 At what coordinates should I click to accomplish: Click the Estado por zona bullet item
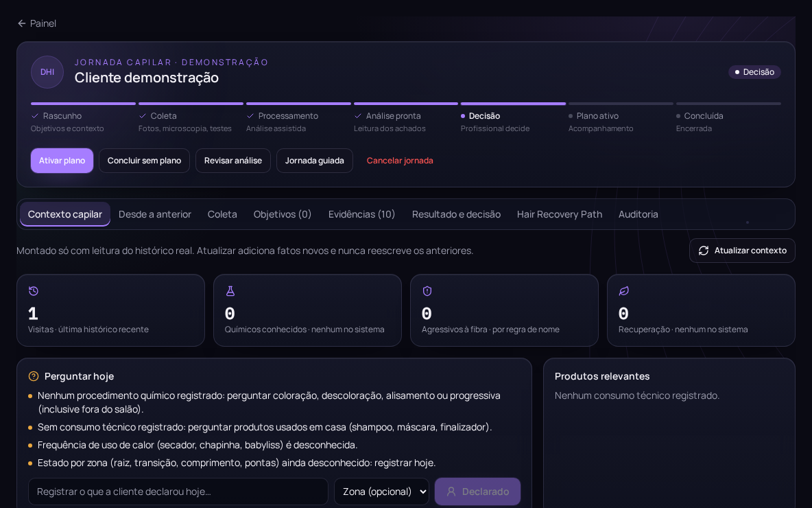[x=236, y=463]
